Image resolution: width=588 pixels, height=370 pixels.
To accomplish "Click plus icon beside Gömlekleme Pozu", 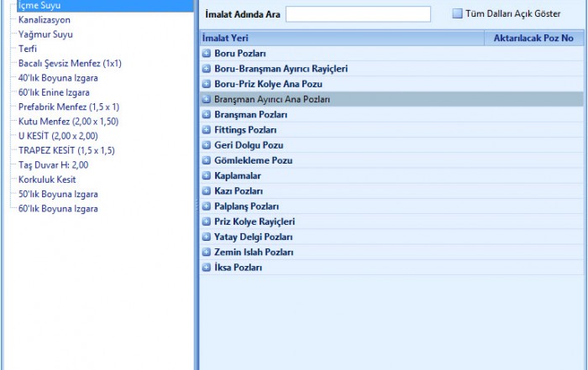I will click(x=207, y=160).
